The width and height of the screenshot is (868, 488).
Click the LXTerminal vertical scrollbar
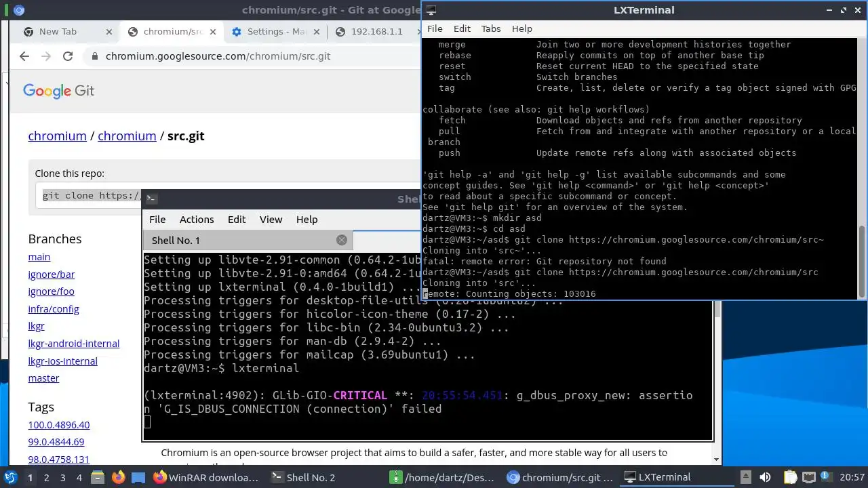(862, 261)
